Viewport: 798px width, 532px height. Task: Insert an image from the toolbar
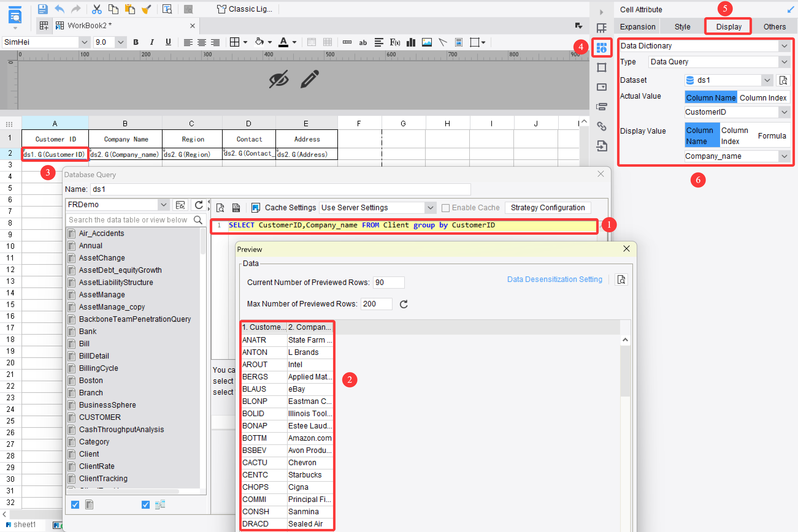click(427, 42)
